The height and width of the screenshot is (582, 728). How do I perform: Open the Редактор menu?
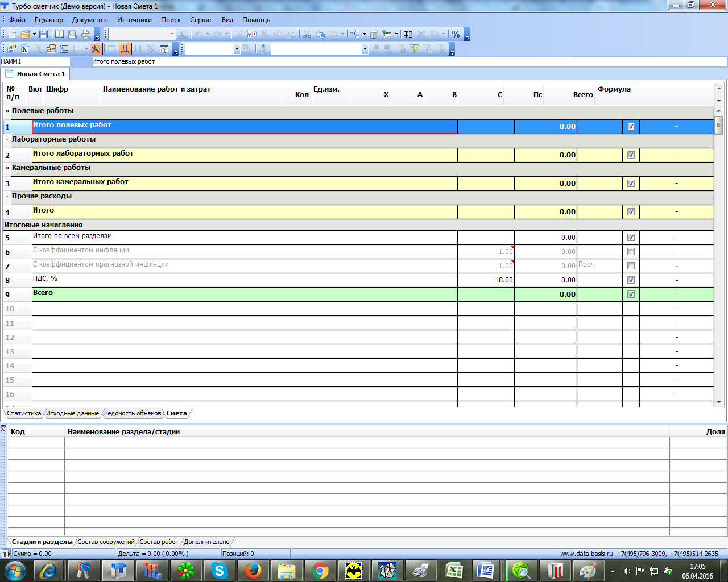click(x=49, y=20)
